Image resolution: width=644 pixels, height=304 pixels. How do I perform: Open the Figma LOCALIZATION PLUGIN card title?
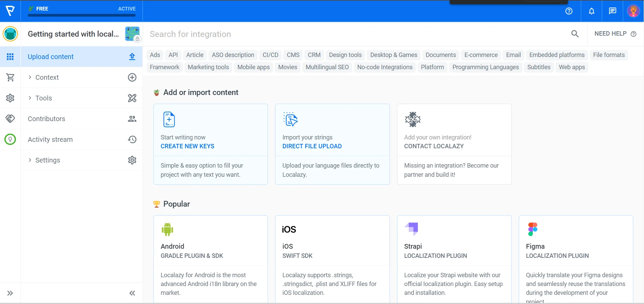(557, 256)
